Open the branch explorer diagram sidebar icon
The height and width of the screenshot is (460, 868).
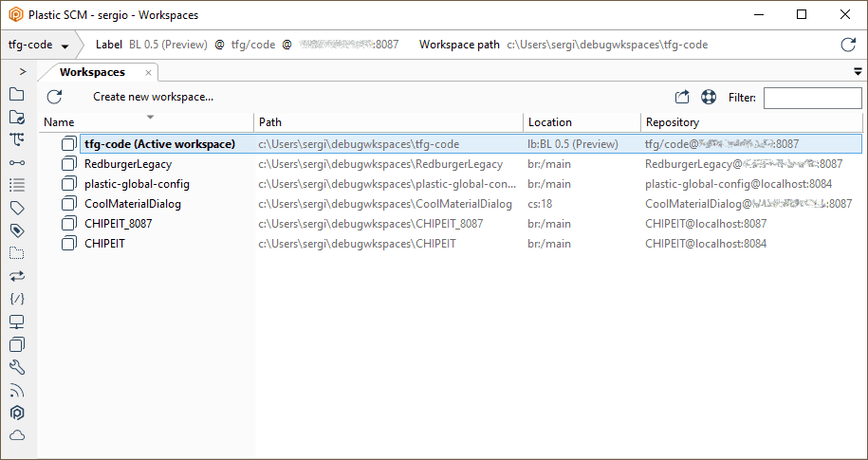(x=17, y=139)
